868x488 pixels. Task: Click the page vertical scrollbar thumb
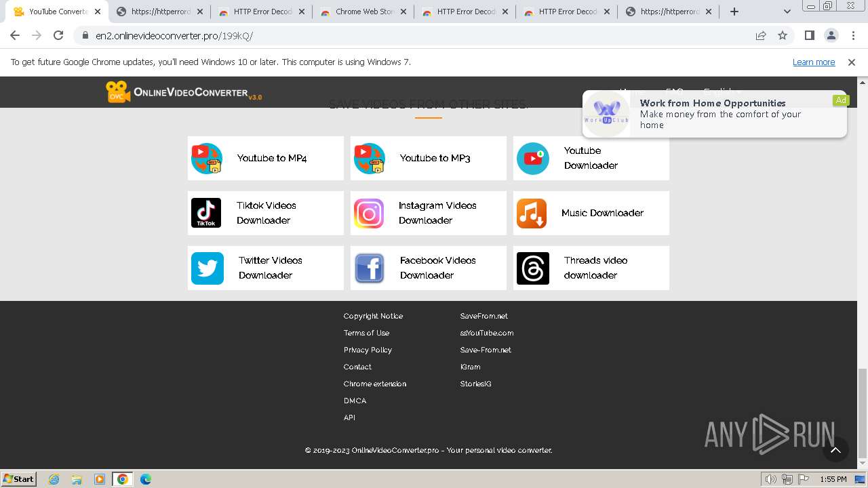coord(862,413)
